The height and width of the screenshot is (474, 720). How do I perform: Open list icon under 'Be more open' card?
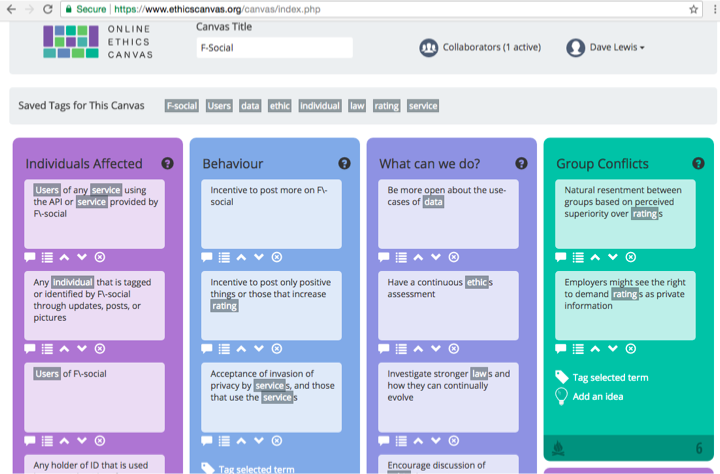pyautogui.click(x=401, y=257)
